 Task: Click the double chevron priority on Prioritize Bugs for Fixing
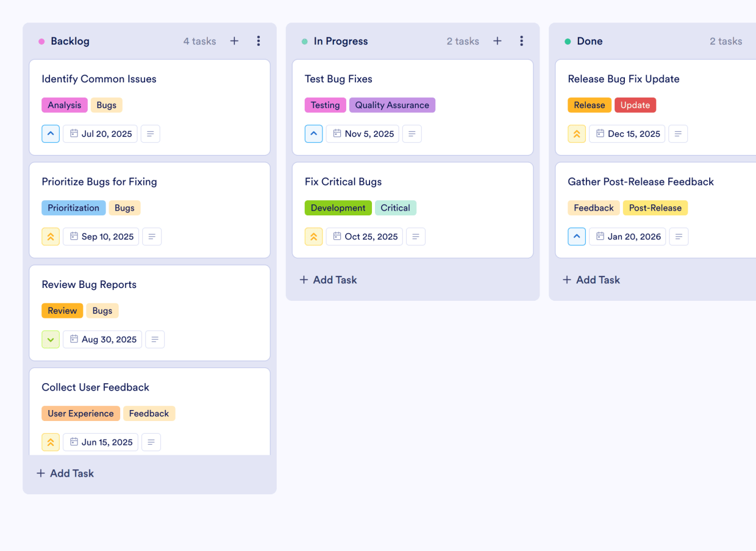point(51,236)
